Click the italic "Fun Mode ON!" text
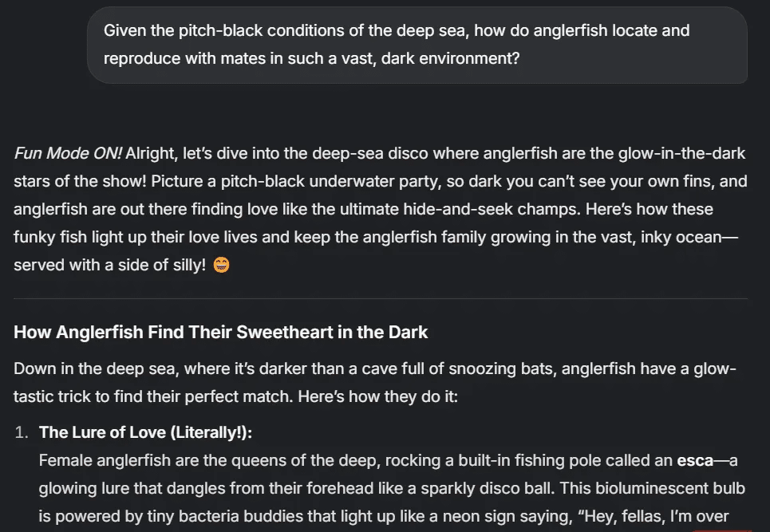 (68, 153)
